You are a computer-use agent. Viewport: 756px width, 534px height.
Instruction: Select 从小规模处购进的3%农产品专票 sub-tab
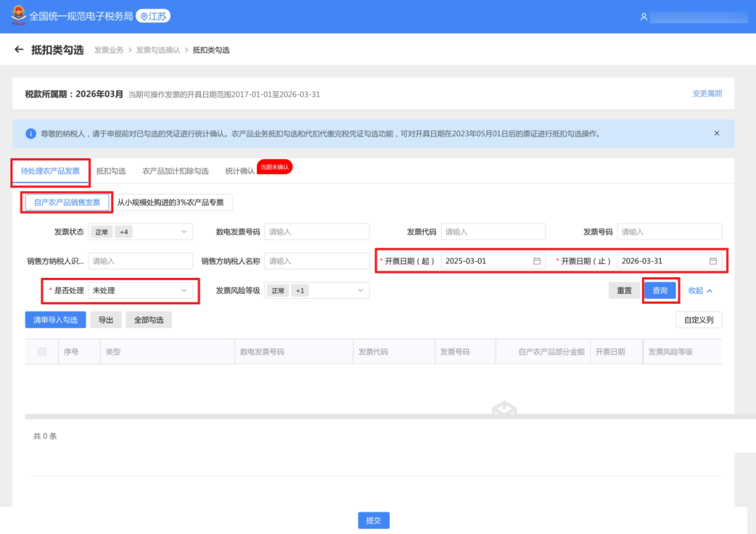171,202
